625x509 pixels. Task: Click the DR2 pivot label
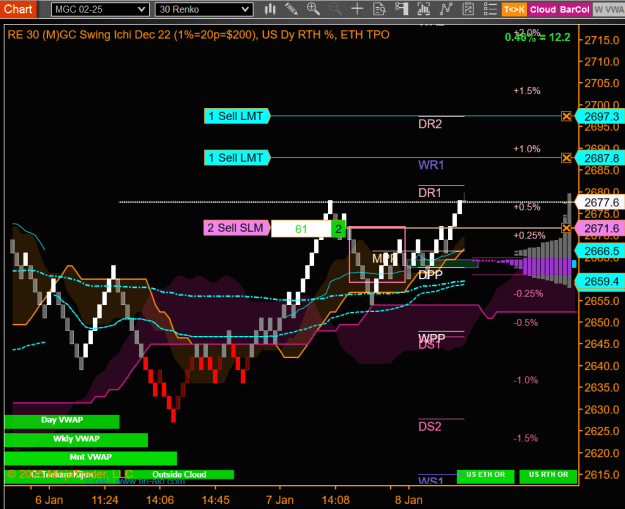click(430, 124)
